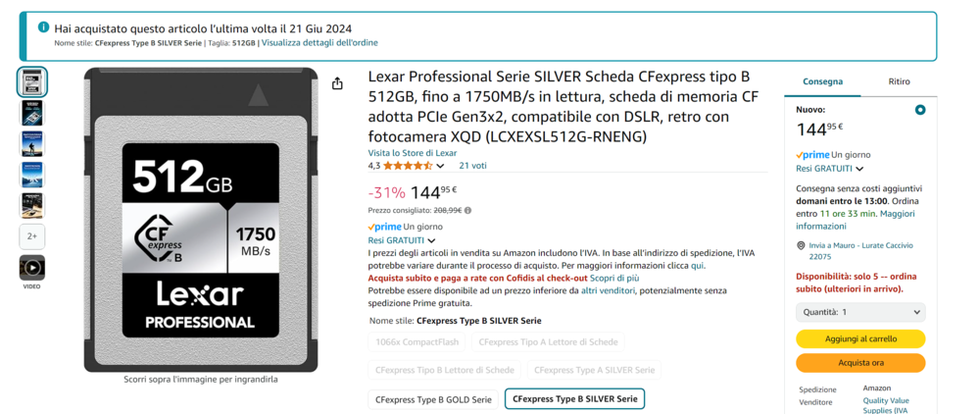This screenshot has width=980, height=414.
Task: Expand Resi GRATUITI in the buy box
Action: tap(829, 168)
